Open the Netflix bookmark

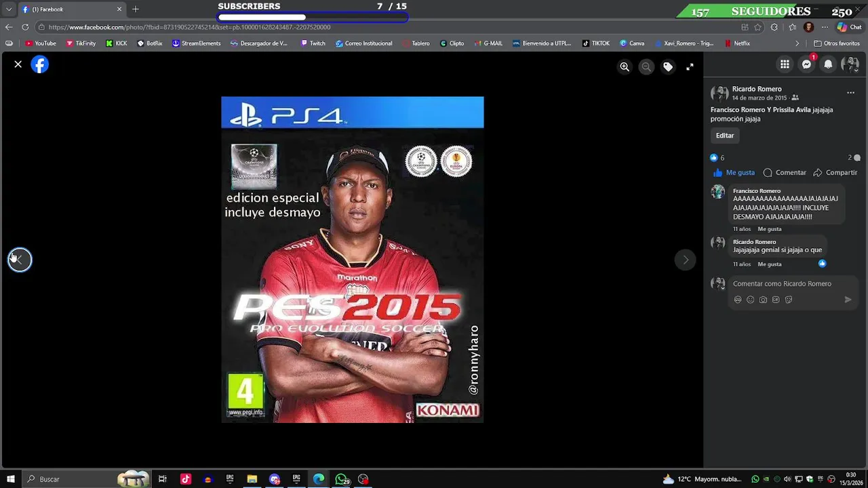[737, 43]
